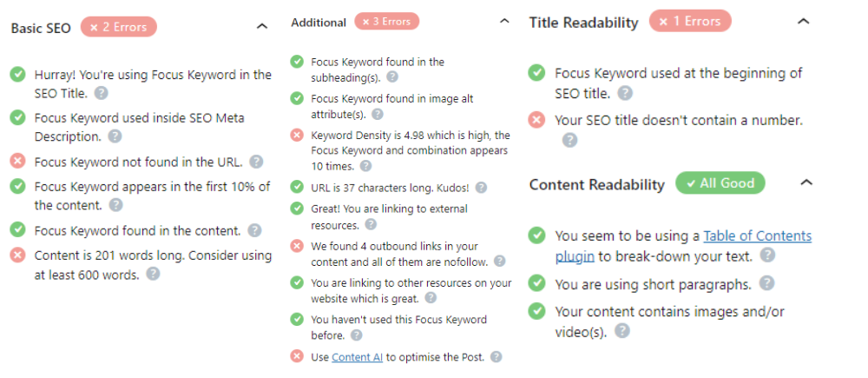The image size is (868, 378).
Task: Click help icon beside 'URL is 37 characters long'
Action: (482, 188)
